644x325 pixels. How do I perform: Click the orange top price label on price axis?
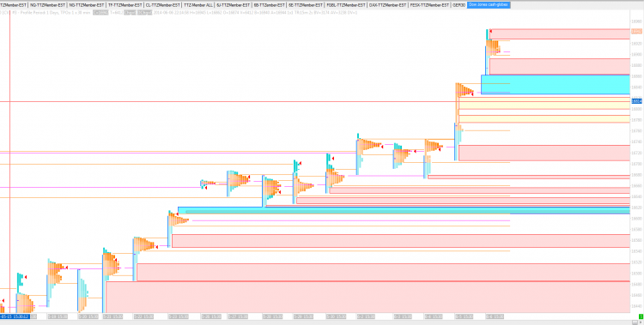point(636,31)
